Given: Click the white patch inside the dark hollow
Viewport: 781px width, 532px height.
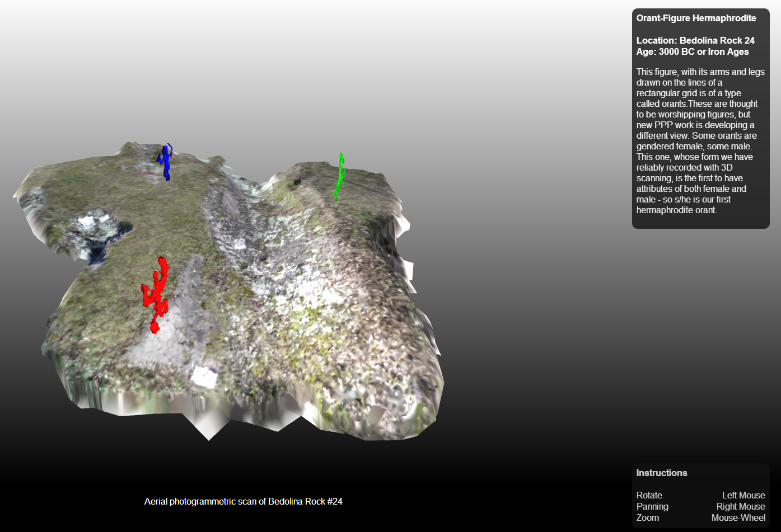Looking at the screenshot, I should [87, 222].
